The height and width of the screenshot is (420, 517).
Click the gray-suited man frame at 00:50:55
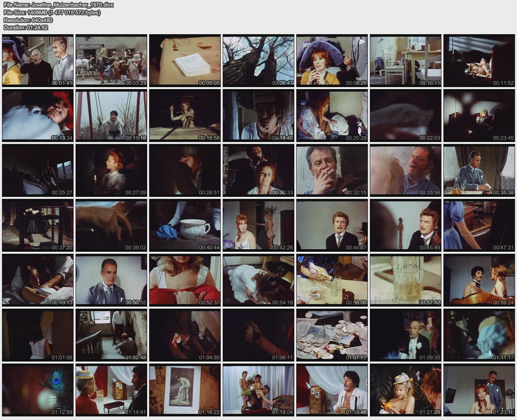111,280
